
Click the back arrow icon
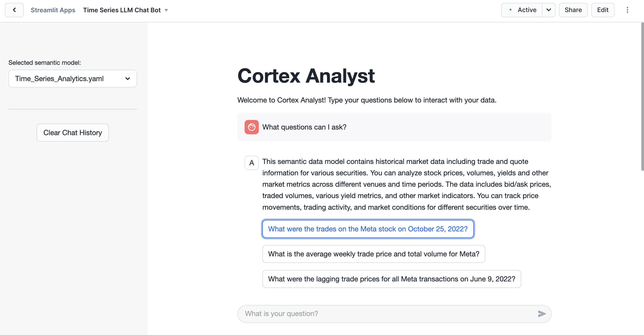tap(14, 10)
